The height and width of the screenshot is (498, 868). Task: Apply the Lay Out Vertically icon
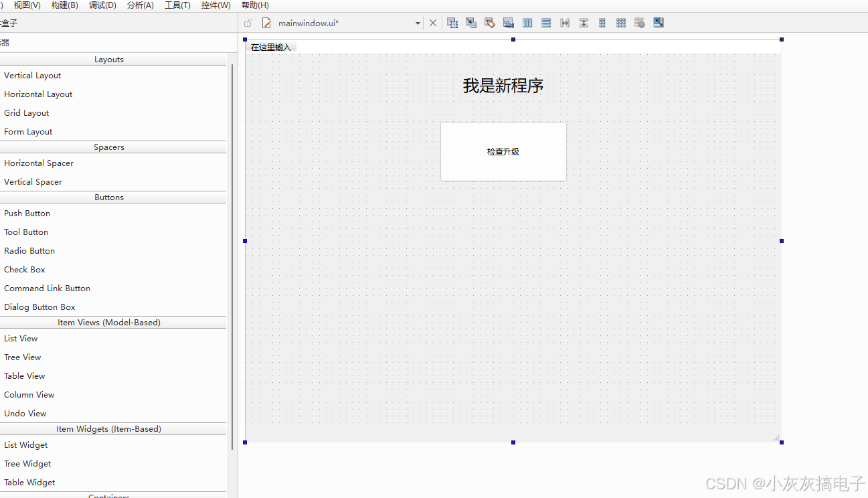click(545, 22)
